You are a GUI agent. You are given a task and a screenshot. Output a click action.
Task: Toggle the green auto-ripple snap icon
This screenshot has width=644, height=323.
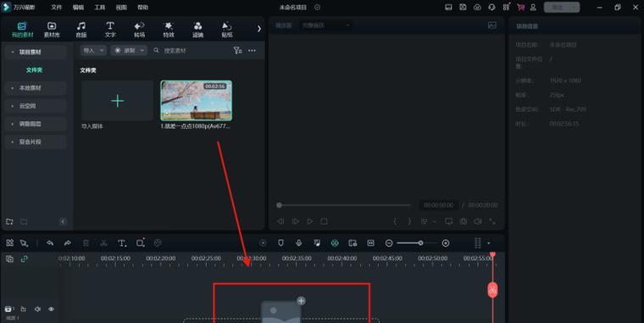[336, 242]
